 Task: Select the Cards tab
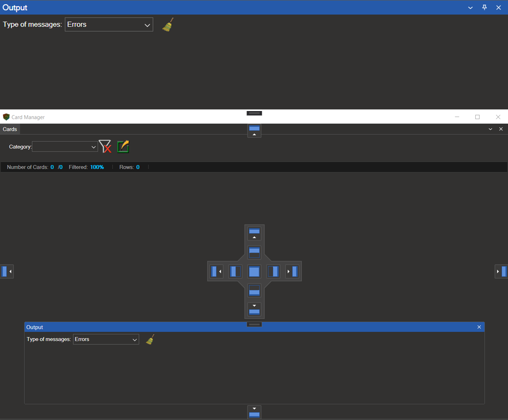[x=10, y=129]
